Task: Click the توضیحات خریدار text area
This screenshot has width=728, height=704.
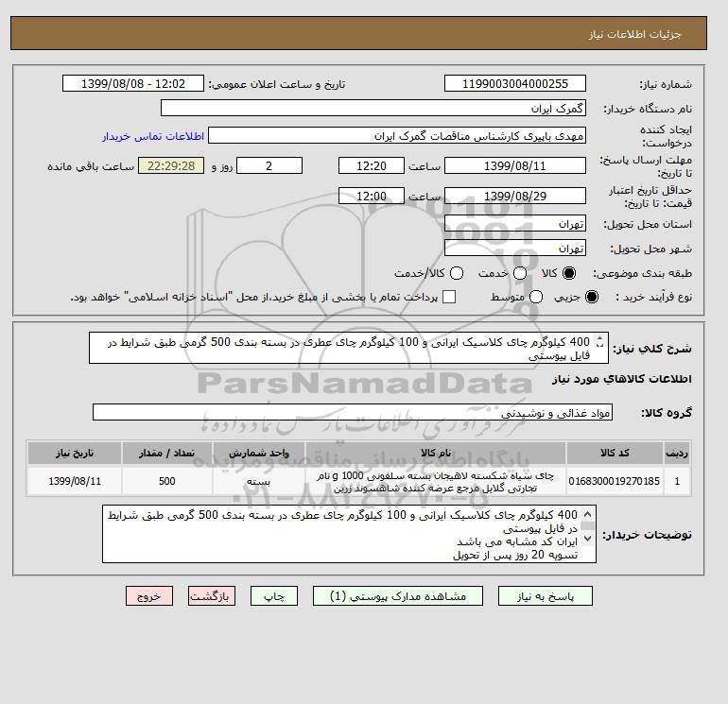Action: [349, 534]
